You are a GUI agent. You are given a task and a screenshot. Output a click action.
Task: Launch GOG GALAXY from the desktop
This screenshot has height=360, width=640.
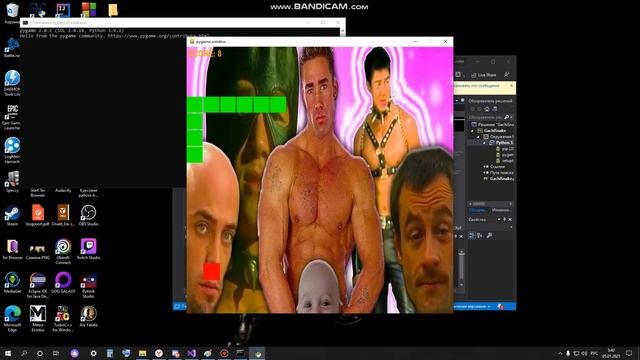click(63, 283)
